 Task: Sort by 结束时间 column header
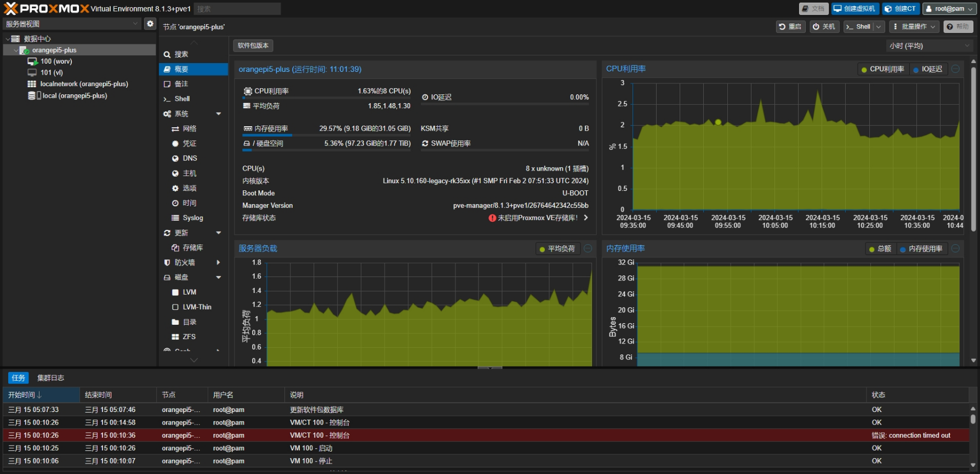[118, 395]
